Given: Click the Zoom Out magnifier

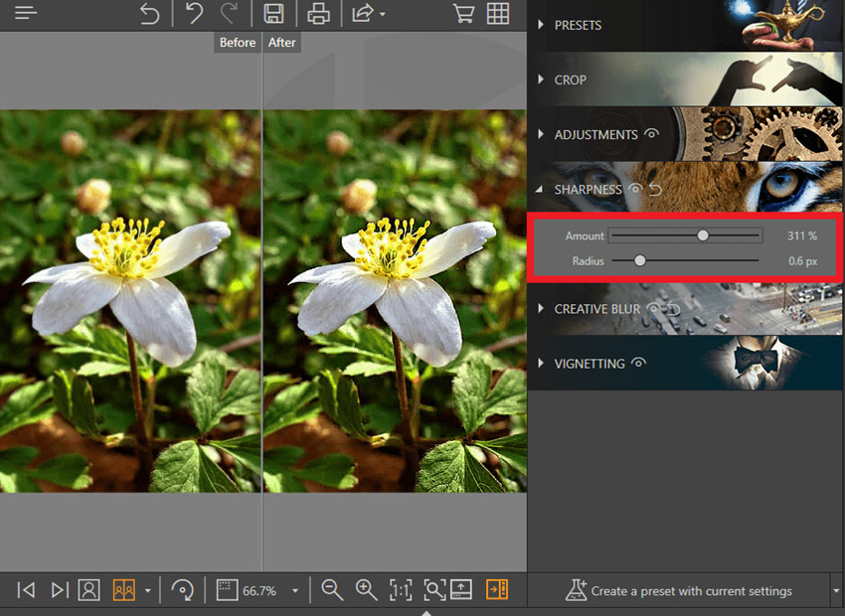Looking at the screenshot, I should 332,590.
